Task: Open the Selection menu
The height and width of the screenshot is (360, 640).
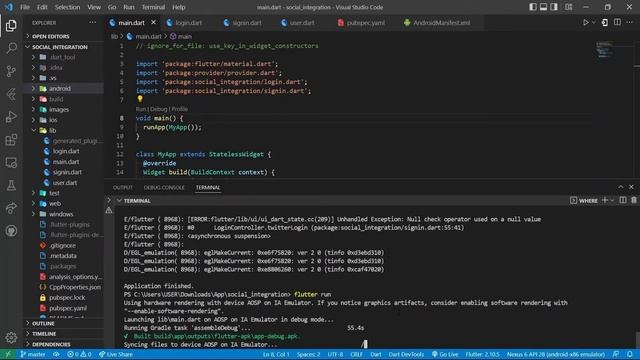Action: [x=67, y=7]
